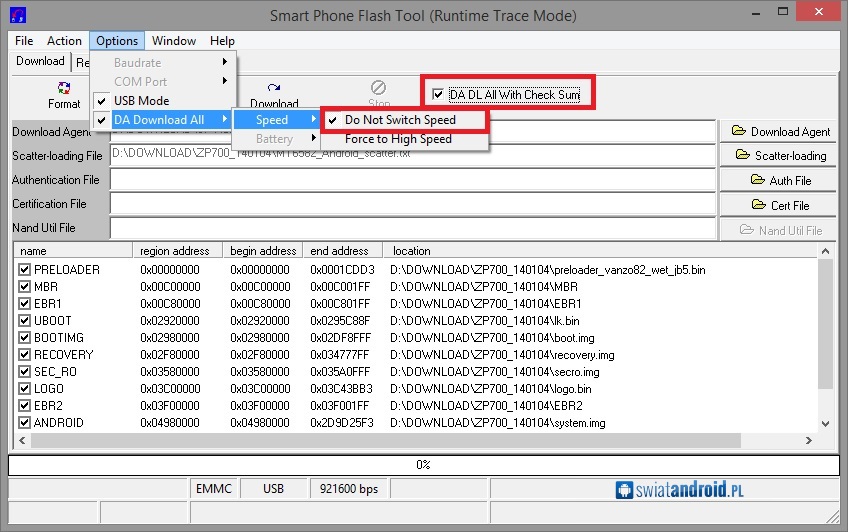Click the vertical scrollbar down arrow
Screen dimensions: 848x532
(825, 424)
